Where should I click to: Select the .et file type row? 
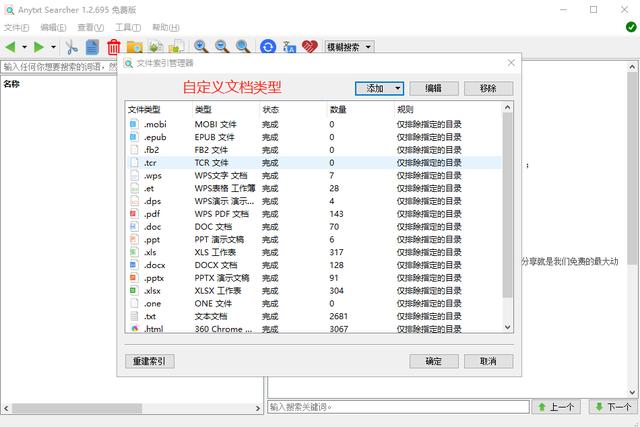tap(314, 188)
